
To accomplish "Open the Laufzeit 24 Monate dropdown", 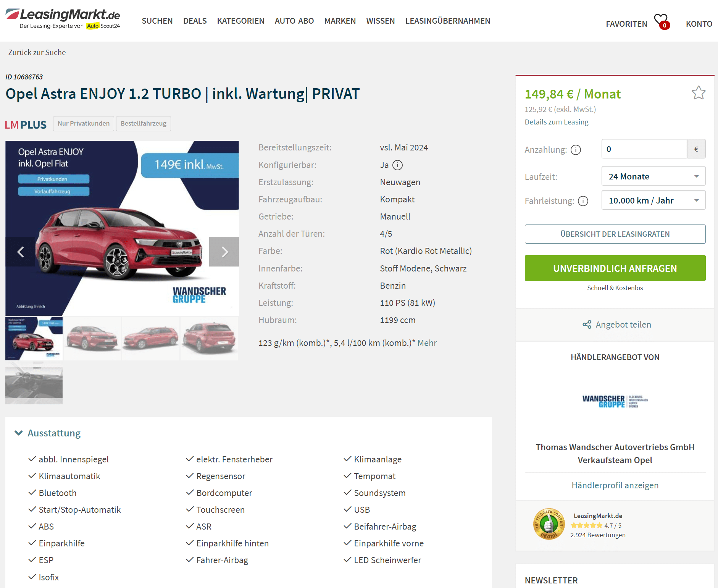I will pyautogui.click(x=653, y=176).
